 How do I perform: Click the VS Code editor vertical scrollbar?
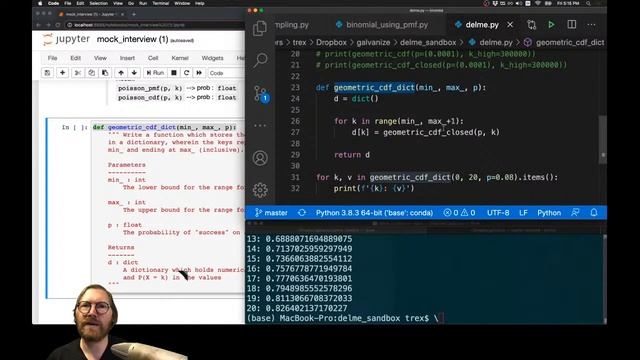(x=603, y=139)
